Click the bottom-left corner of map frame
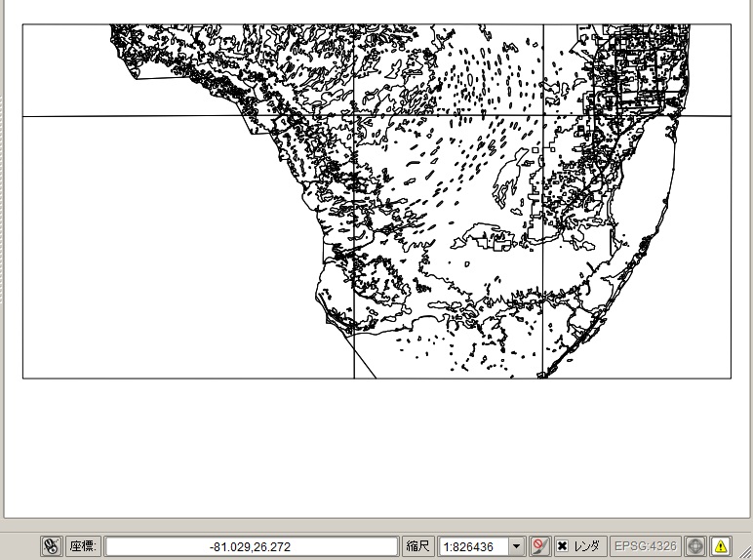Screen dimensions: 753x560 tap(23, 378)
